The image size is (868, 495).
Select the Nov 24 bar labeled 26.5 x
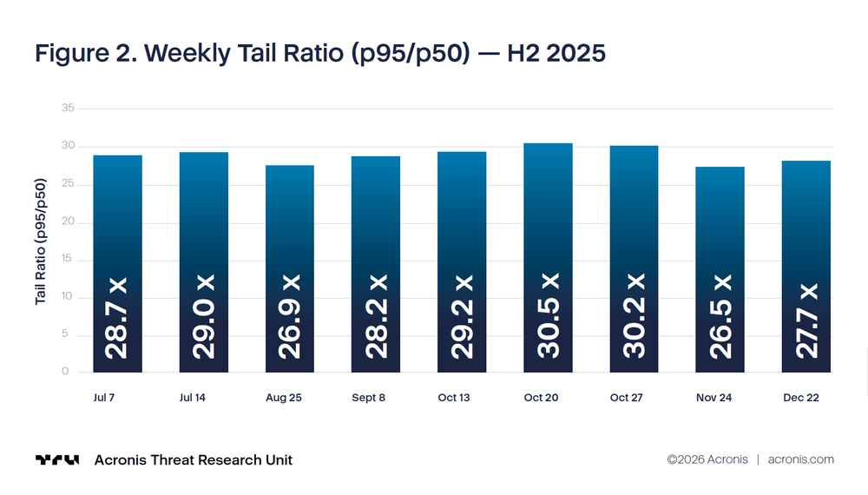click(720, 270)
